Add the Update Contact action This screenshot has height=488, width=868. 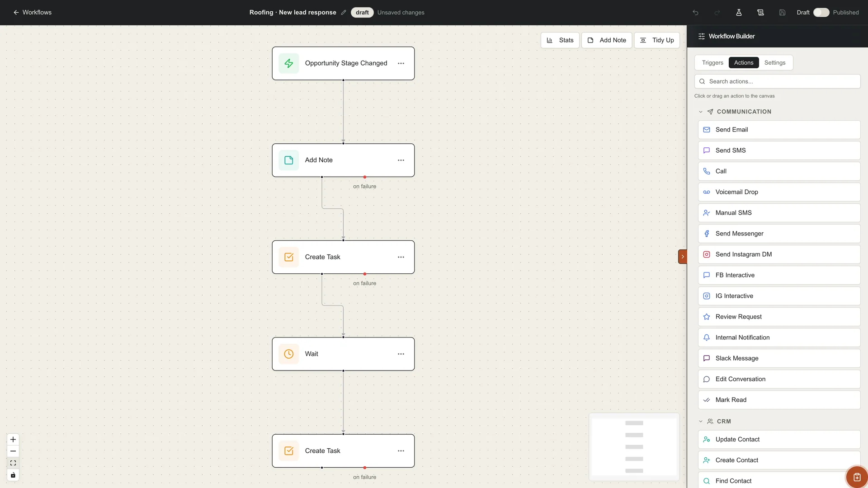pos(779,439)
